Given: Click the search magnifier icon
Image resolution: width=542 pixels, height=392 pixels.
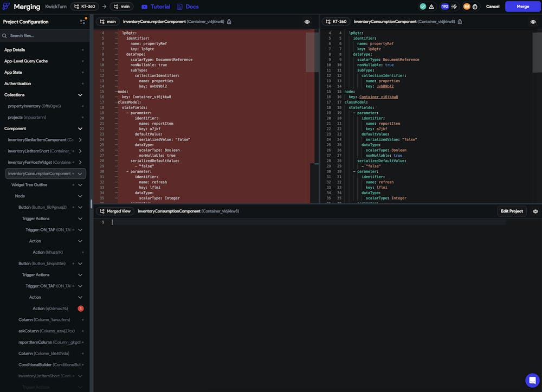Looking at the screenshot, I should [4, 36].
